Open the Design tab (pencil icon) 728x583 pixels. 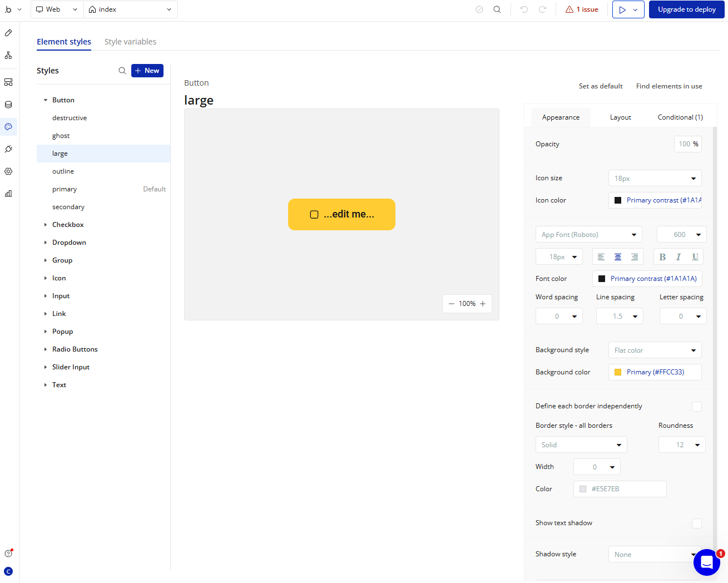coord(8,33)
